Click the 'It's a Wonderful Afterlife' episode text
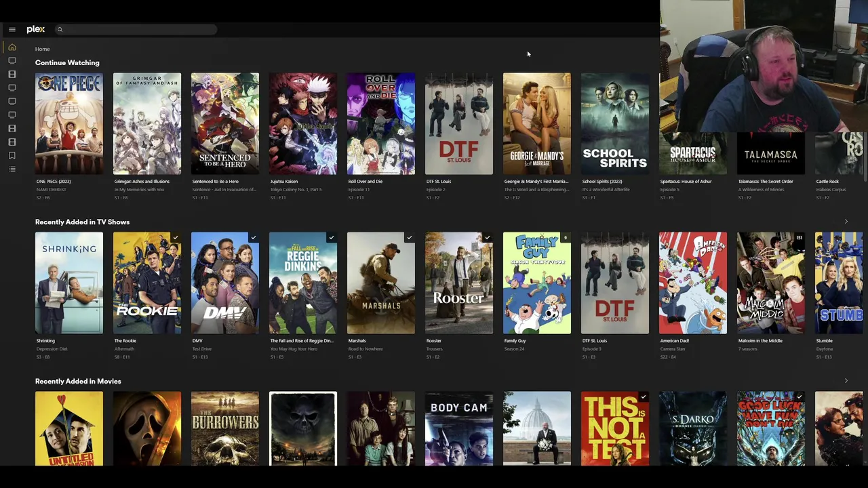Image resolution: width=868 pixels, height=488 pixels. click(x=606, y=190)
